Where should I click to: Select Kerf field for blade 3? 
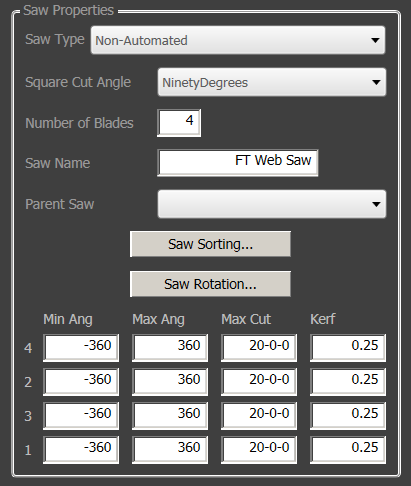coord(348,416)
